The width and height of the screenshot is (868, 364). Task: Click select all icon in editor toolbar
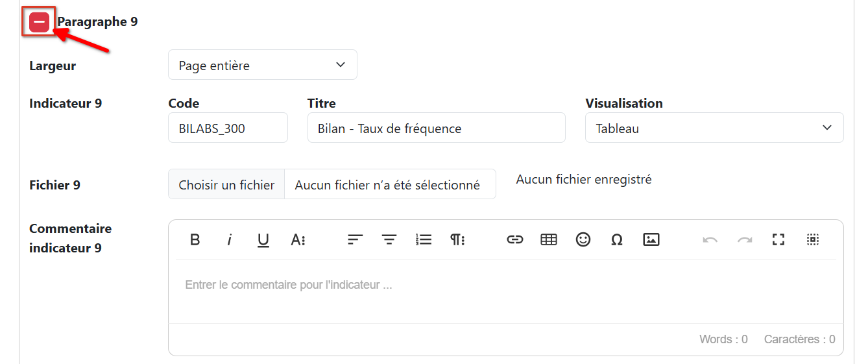(x=813, y=239)
